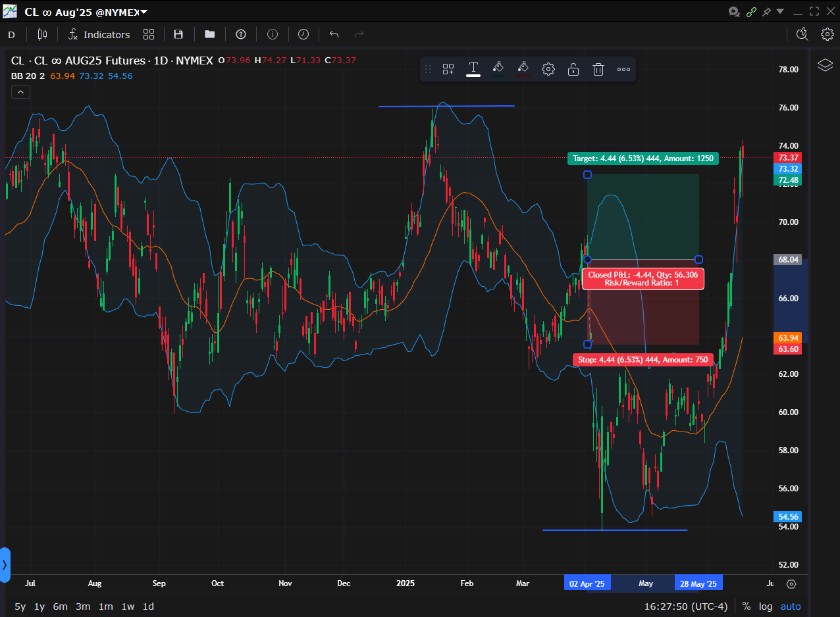Lock the position drawing

[x=573, y=69]
